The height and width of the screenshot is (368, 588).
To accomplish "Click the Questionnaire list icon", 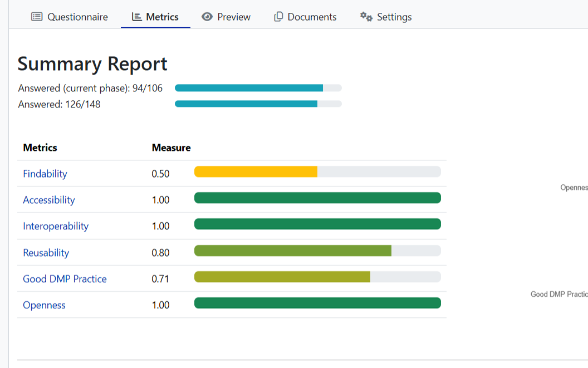I will point(37,17).
